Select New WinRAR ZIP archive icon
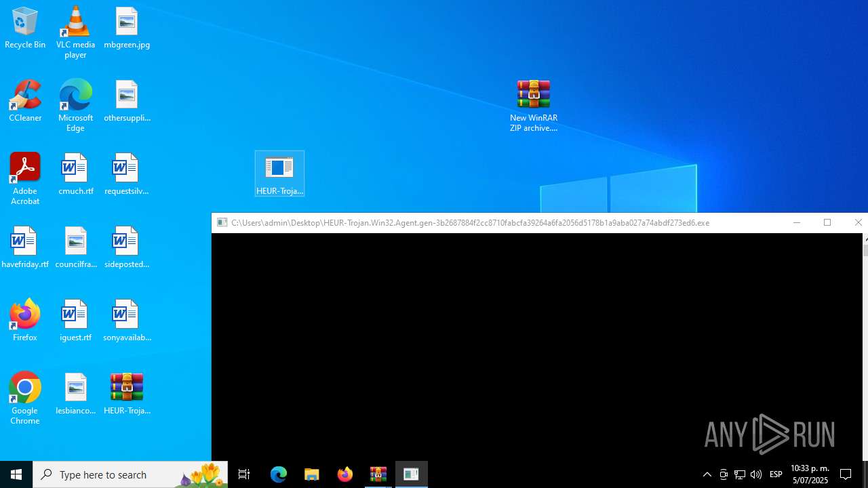This screenshot has width=868, height=488. [534, 106]
